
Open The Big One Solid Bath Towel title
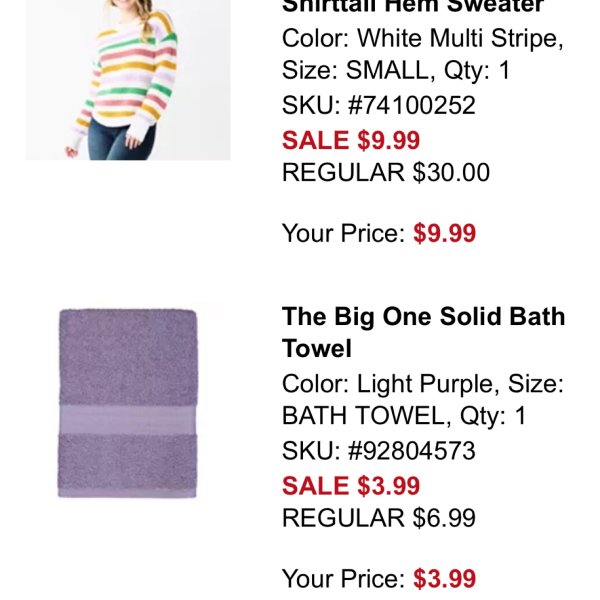pos(423,332)
